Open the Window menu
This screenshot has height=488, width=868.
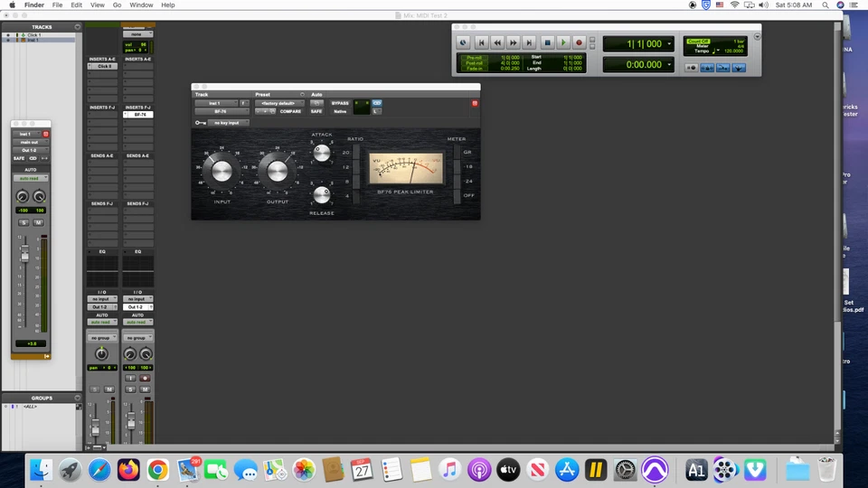point(141,5)
